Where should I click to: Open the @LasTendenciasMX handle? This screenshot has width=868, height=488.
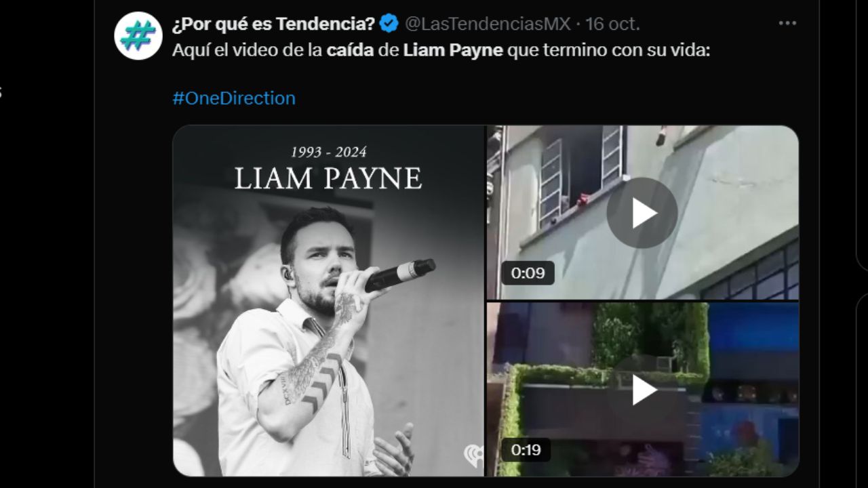tap(488, 24)
